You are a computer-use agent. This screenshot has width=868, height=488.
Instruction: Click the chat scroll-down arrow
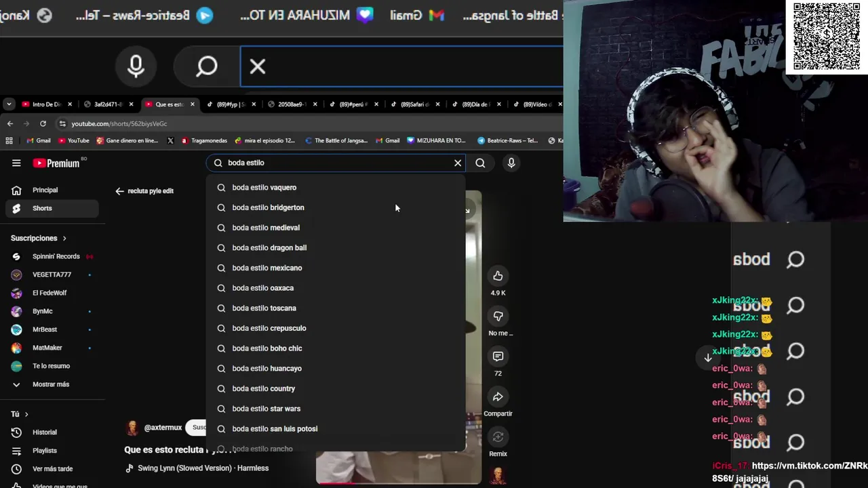tap(707, 357)
